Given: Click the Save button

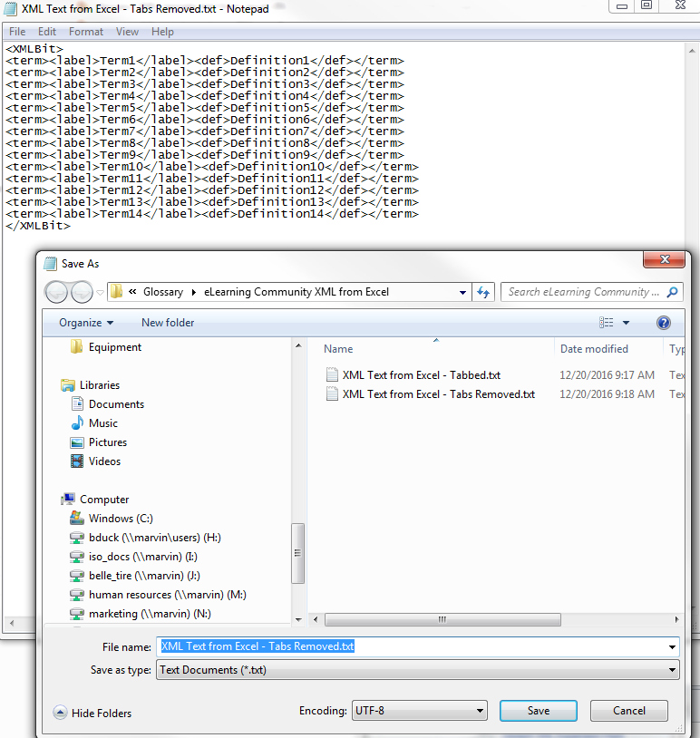Looking at the screenshot, I should click(539, 711).
